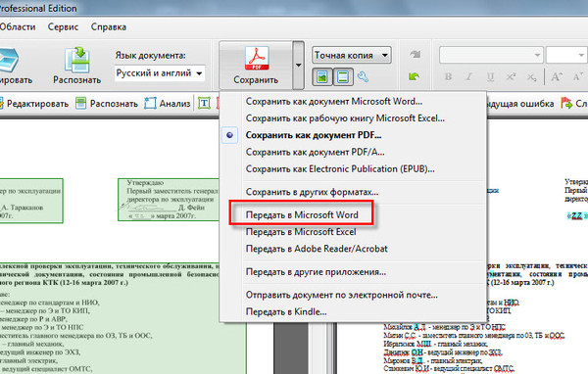
Task: Toggle the Italic formatting icon
Action: pos(468,76)
